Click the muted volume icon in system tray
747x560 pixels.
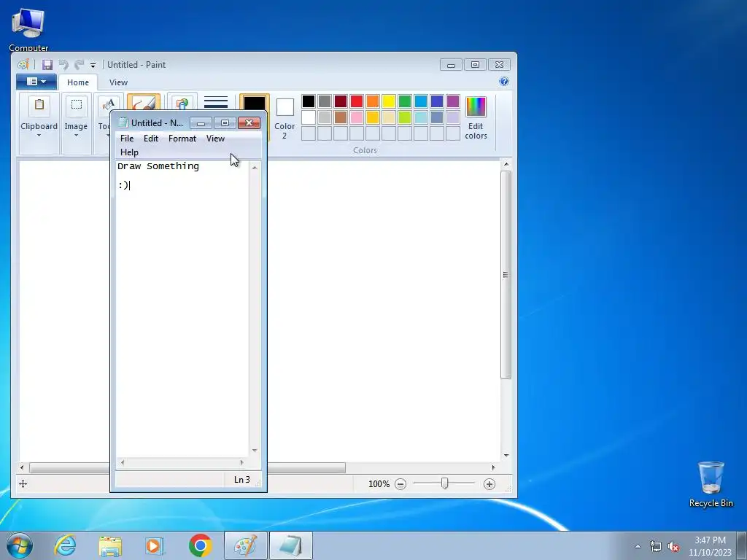pos(673,547)
